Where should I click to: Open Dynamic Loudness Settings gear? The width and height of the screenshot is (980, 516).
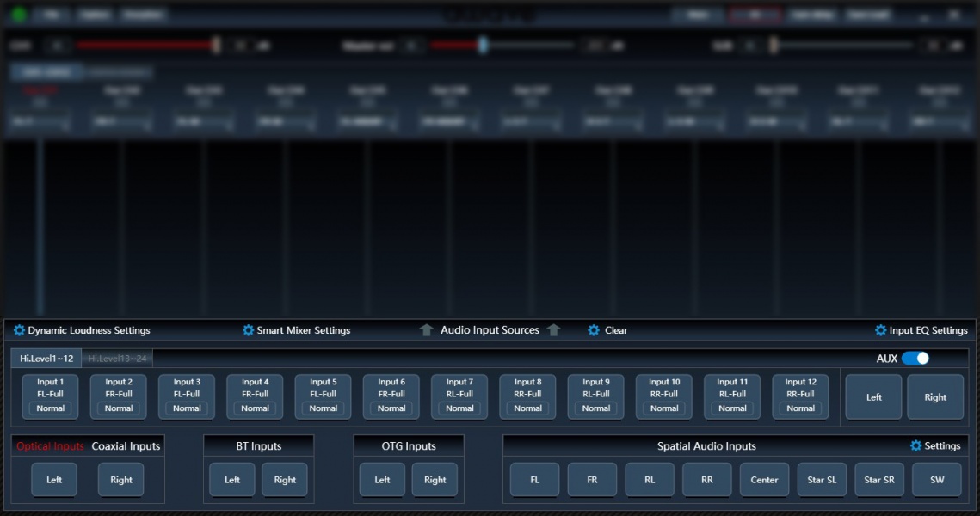point(20,330)
